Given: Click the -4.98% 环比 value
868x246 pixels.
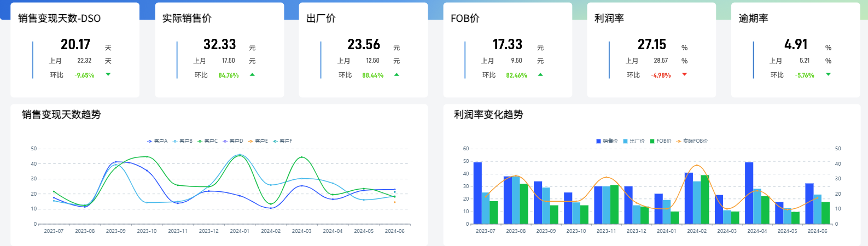Looking at the screenshot, I should coord(661,75).
